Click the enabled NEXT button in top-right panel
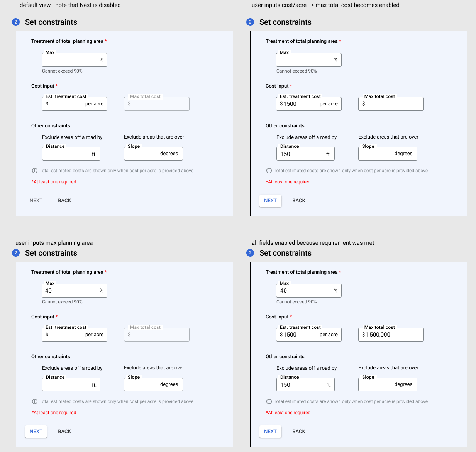 (270, 201)
